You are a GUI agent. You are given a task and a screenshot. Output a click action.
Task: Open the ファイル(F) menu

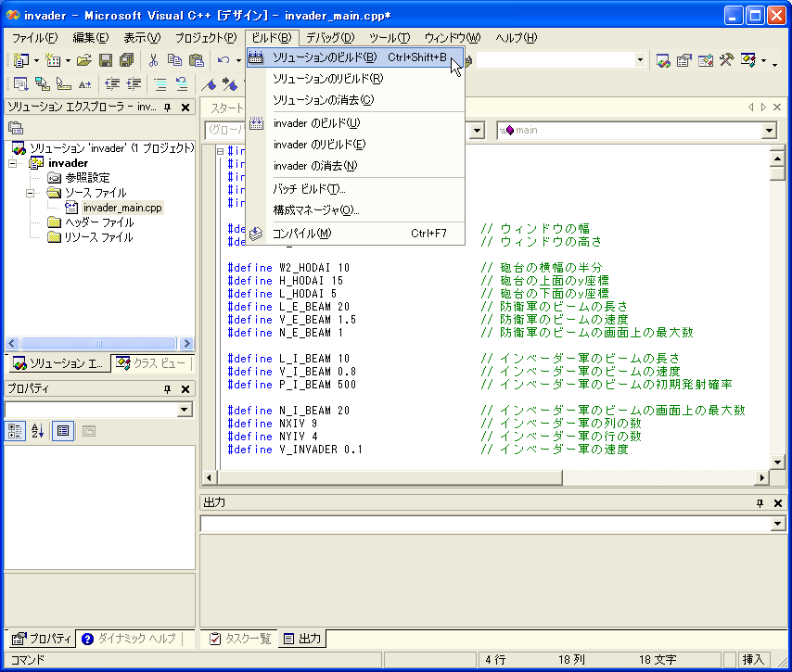point(35,38)
